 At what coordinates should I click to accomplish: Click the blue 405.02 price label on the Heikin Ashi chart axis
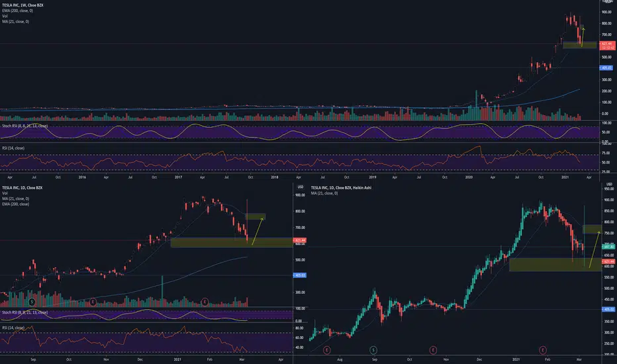pyautogui.click(x=608, y=309)
